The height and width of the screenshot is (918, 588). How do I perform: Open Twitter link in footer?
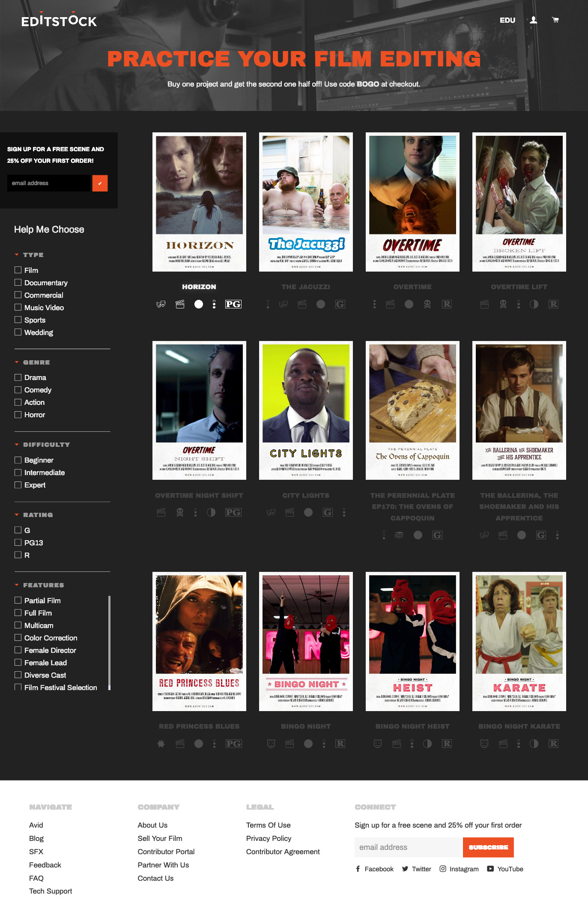pyautogui.click(x=417, y=869)
